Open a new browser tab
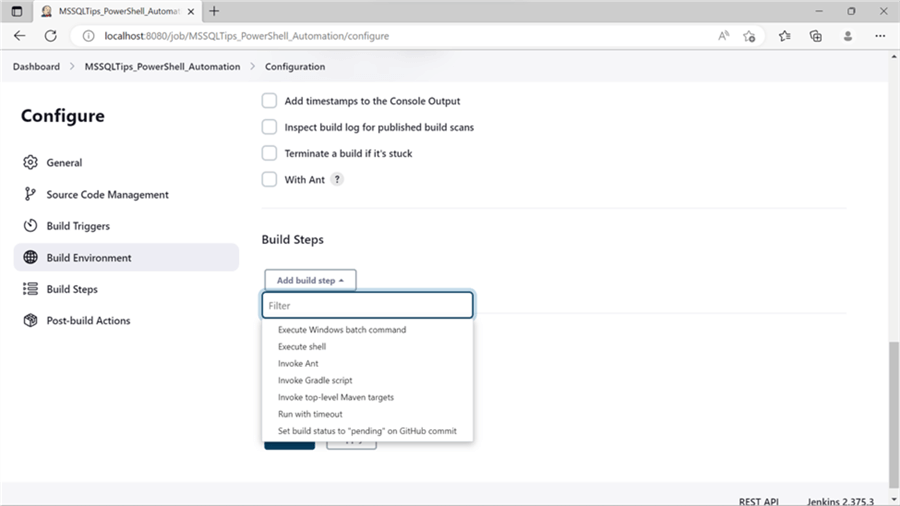Viewport: 900px width, 506px height. pyautogui.click(x=214, y=11)
